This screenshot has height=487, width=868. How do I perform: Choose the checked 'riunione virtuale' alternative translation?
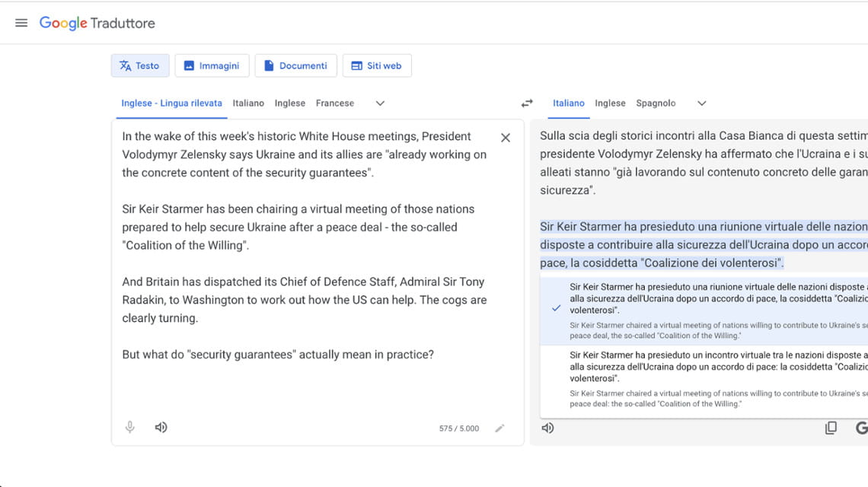pos(704,311)
